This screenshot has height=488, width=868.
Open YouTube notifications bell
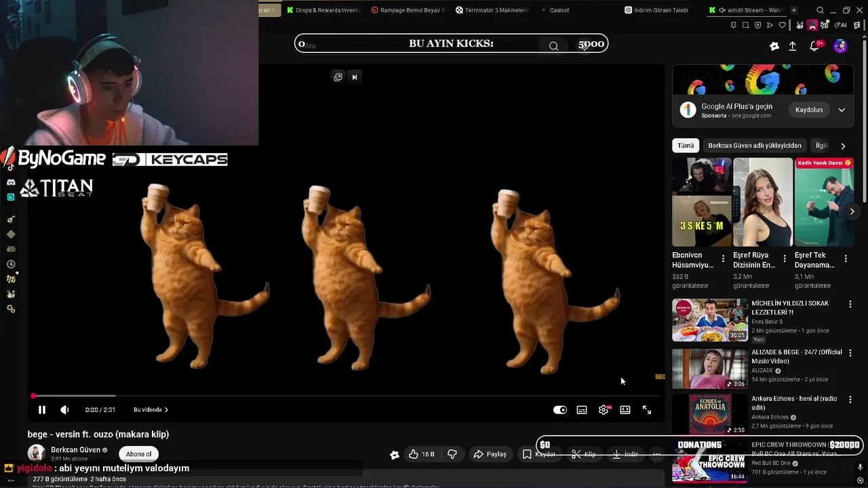(814, 46)
